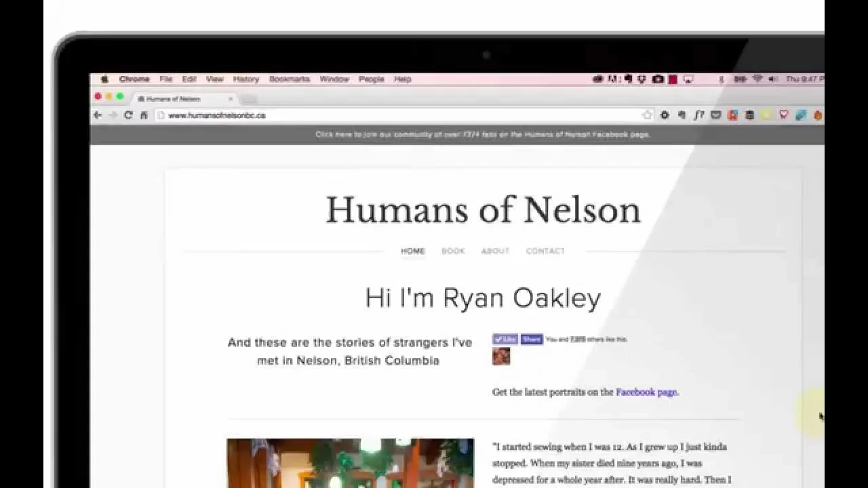Bookmark this page with the star icon
This screenshot has width=868, height=488.
click(x=648, y=115)
